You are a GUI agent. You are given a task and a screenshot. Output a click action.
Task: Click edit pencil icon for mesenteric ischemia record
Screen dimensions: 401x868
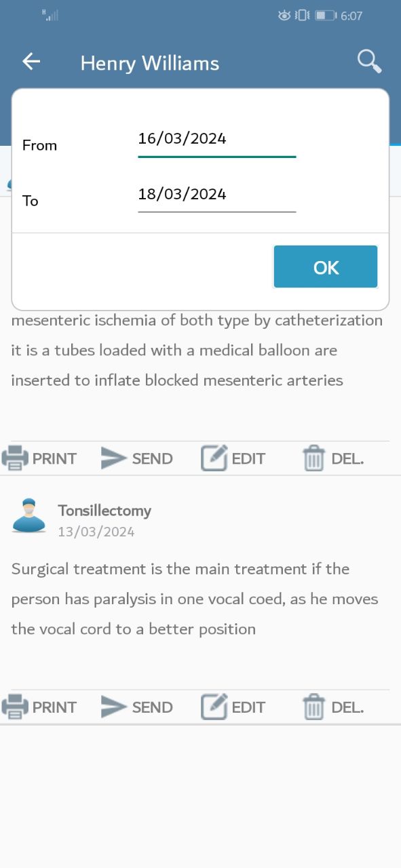tap(214, 458)
